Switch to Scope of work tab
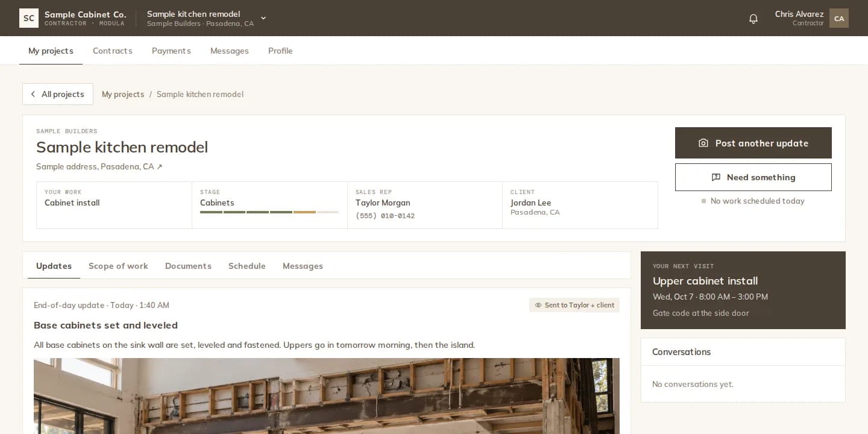Screen dimensions: 868x434 [x=118, y=266]
